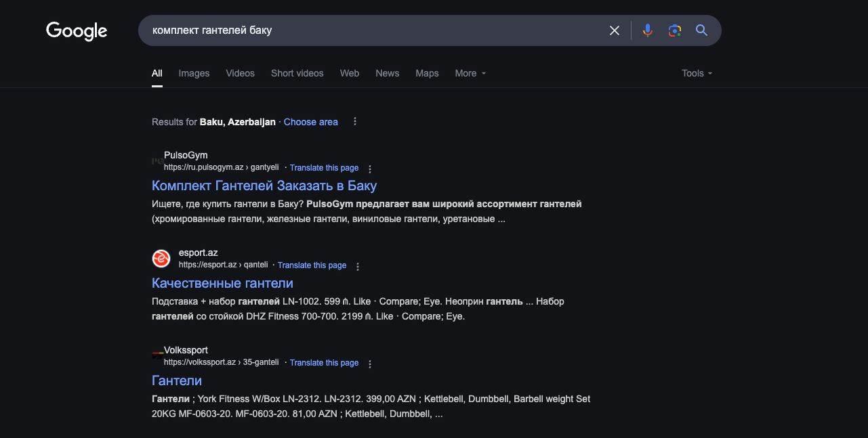Open more options for esport.az result
Image resolution: width=868 pixels, height=438 pixels.
click(358, 266)
